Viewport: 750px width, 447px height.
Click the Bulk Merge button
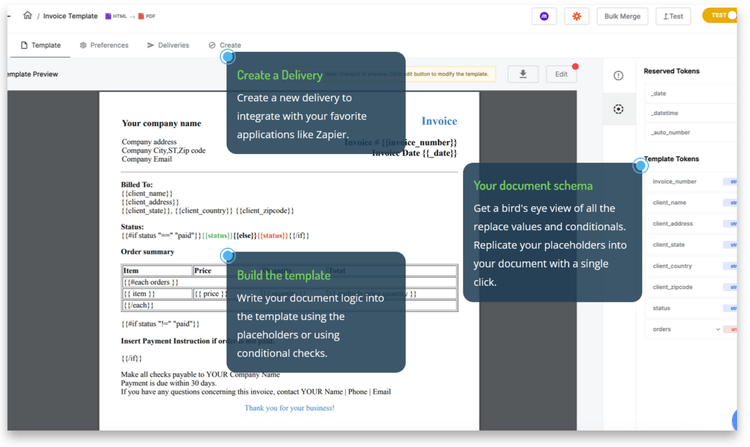pyautogui.click(x=622, y=16)
